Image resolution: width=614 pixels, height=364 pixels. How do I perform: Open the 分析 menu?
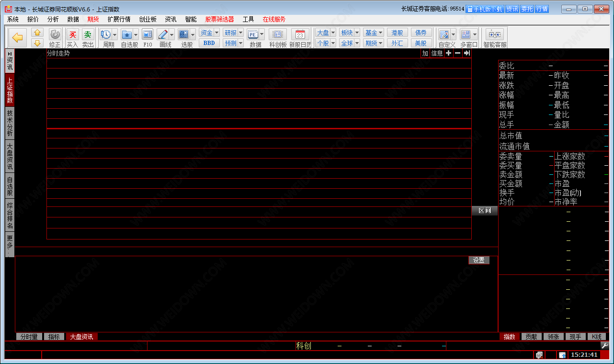[53, 19]
